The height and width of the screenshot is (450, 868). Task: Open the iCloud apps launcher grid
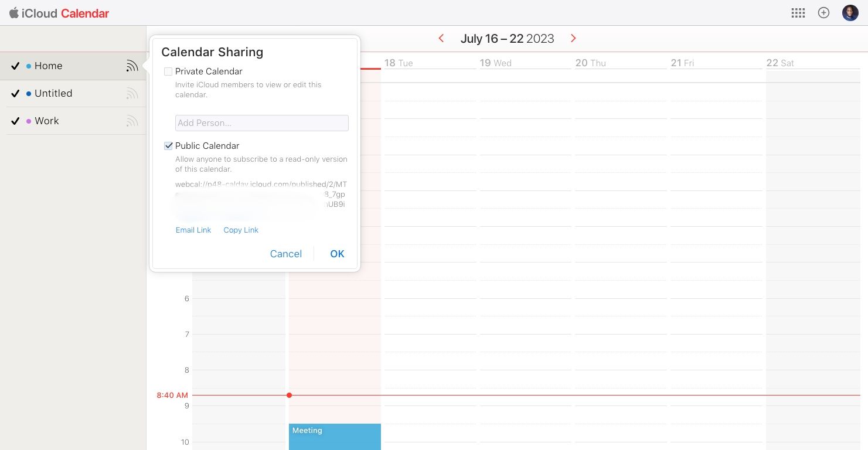tap(798, 13)
